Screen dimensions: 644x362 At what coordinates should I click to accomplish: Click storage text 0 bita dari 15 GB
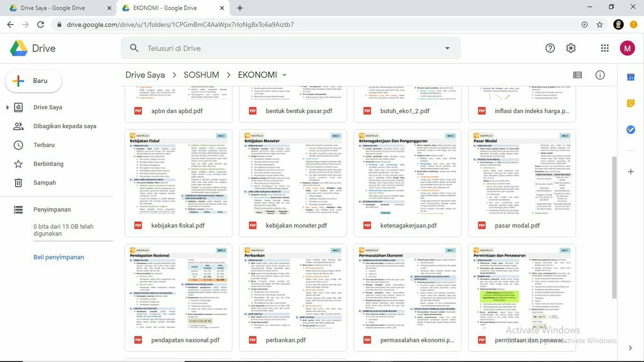tap(63, 230)
